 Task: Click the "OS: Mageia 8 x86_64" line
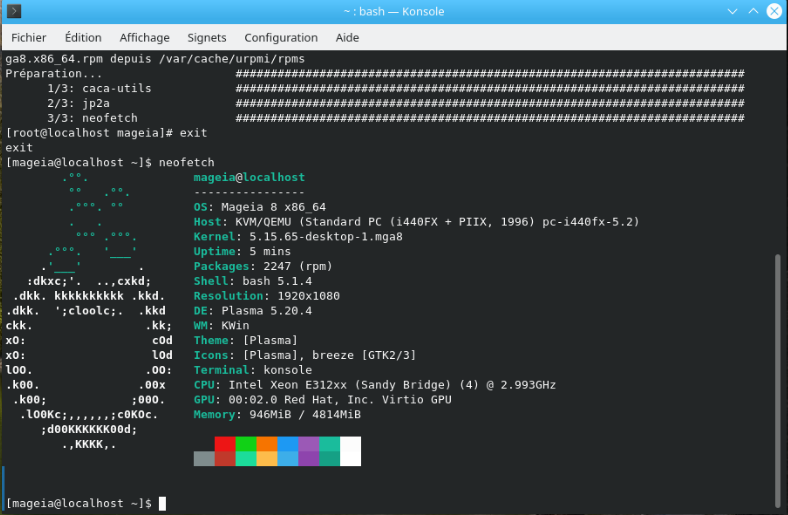(260, 207)
